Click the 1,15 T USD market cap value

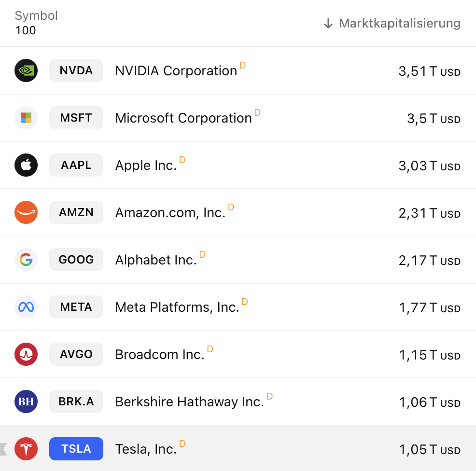tap(430, 355)
